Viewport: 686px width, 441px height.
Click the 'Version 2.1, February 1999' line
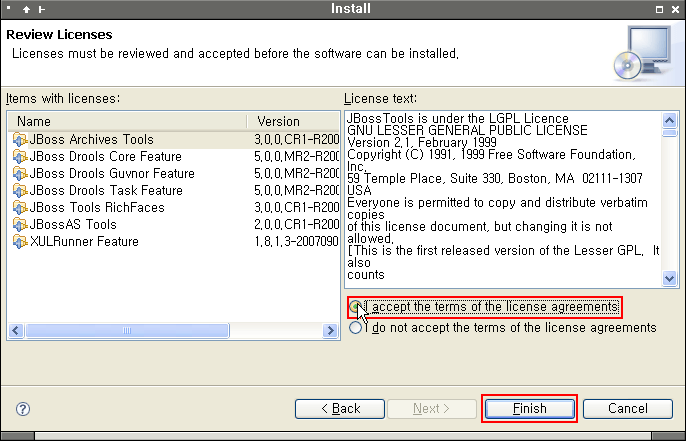point(422,143)
